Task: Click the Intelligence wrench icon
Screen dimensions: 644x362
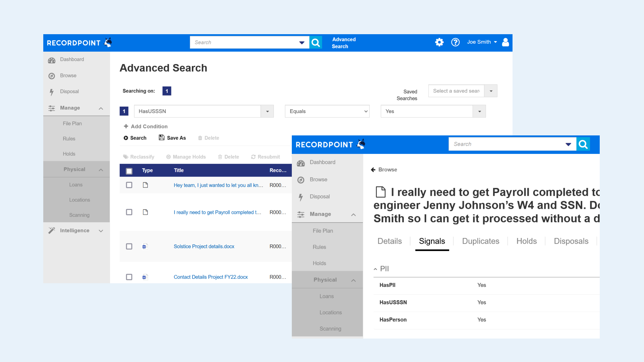Action: 52,230
